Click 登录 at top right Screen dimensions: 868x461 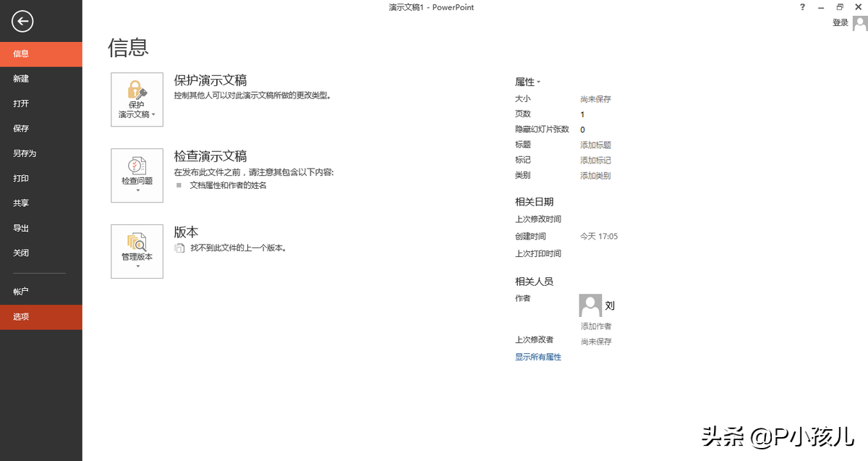click(841, 23)
